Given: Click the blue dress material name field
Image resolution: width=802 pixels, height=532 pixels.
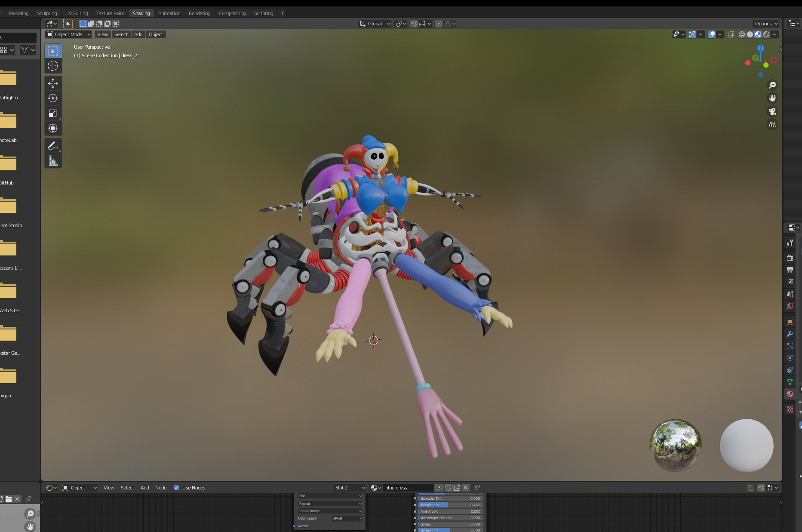Looking at the screenshot, I should click(x=409, y=488).
